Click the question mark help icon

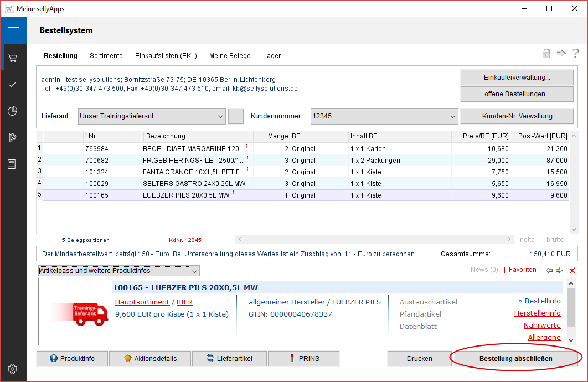pos(575,53)
